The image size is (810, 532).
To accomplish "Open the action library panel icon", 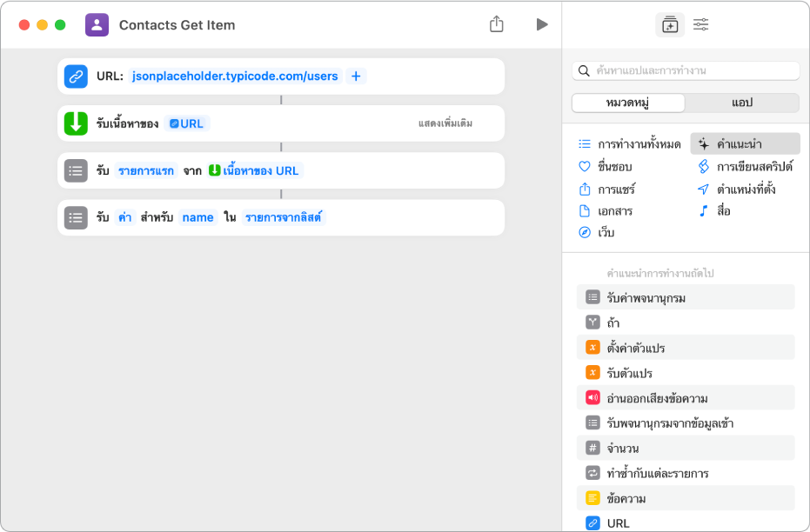I will pyautogui.click(x=669, y=24).
